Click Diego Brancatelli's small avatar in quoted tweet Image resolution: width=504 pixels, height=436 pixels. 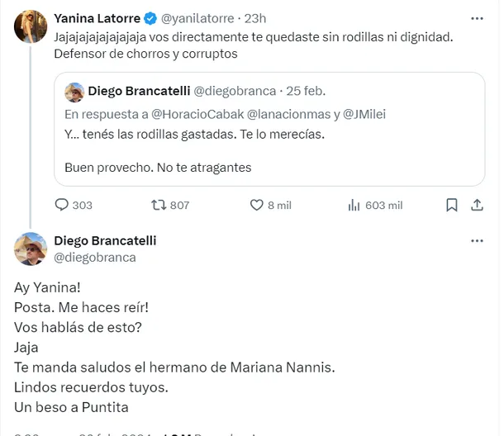pos(74,90)
